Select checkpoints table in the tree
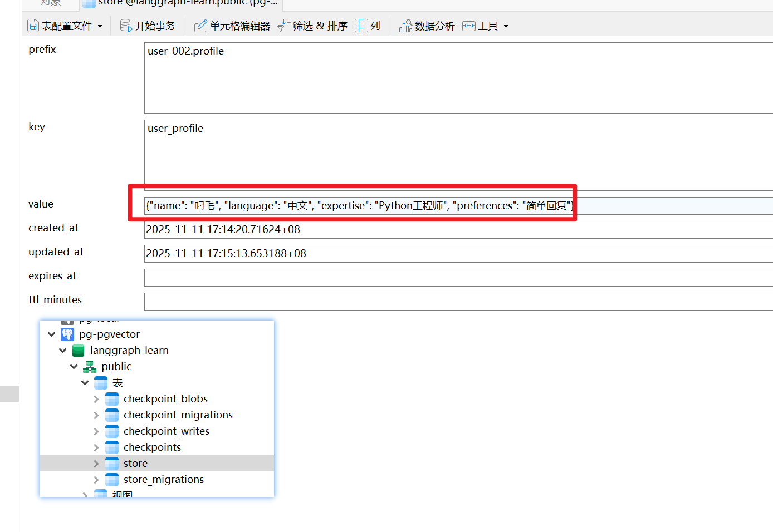The height and width of the screenshot is (532, 773). pyautogui.click(x=152, y=447)
